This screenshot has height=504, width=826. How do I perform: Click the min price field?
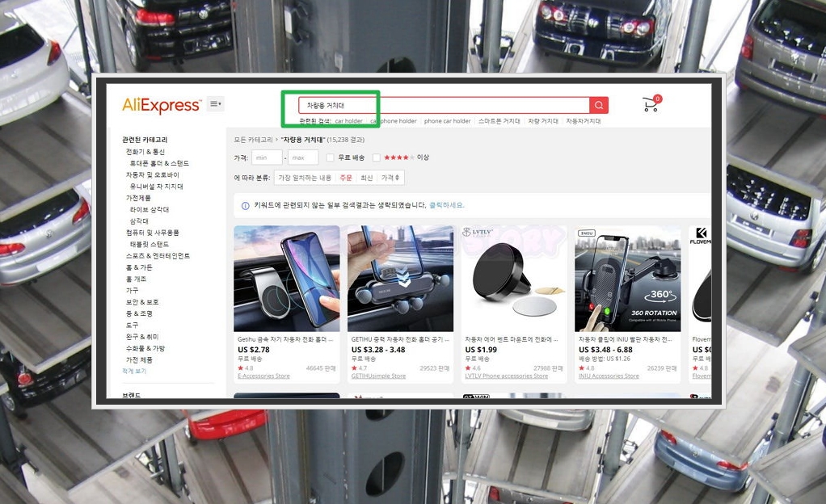tap(267, 157)
